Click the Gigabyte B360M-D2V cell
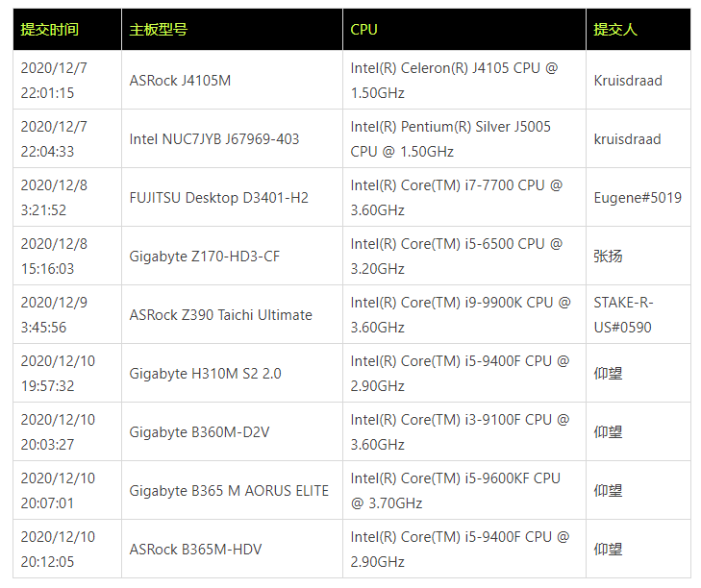The width and height of the screenshot is (701, 588). coord(232,431)
